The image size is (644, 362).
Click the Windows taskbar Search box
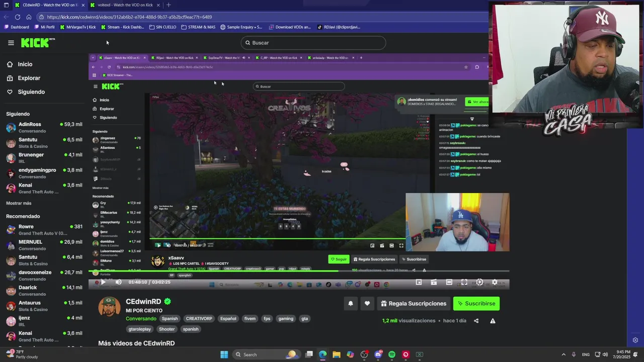(x=267, y=354)
